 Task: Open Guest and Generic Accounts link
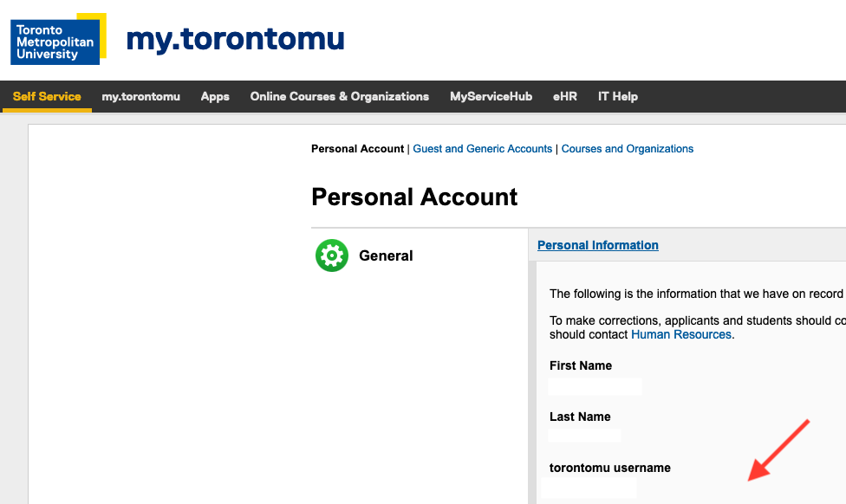(482, 149)
